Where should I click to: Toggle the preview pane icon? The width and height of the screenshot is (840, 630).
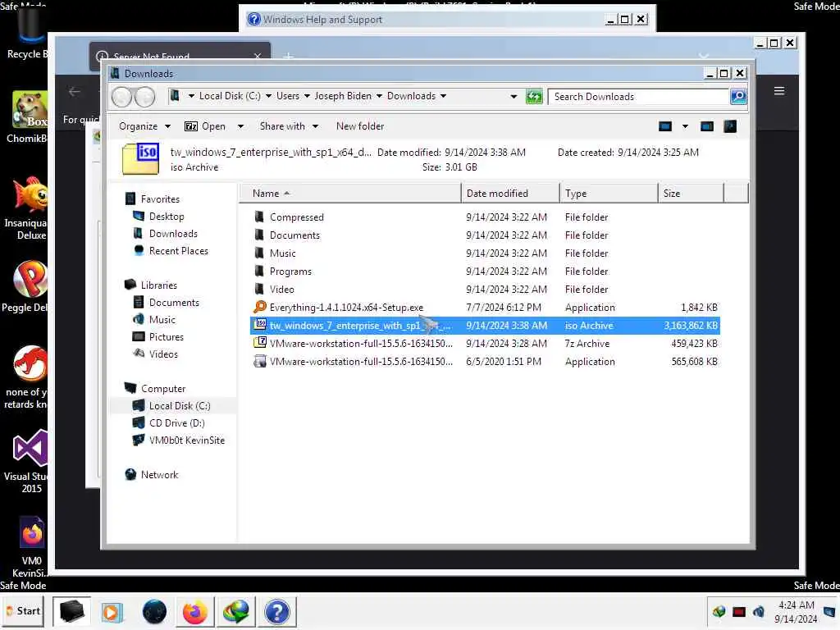(x=706, y=126)
